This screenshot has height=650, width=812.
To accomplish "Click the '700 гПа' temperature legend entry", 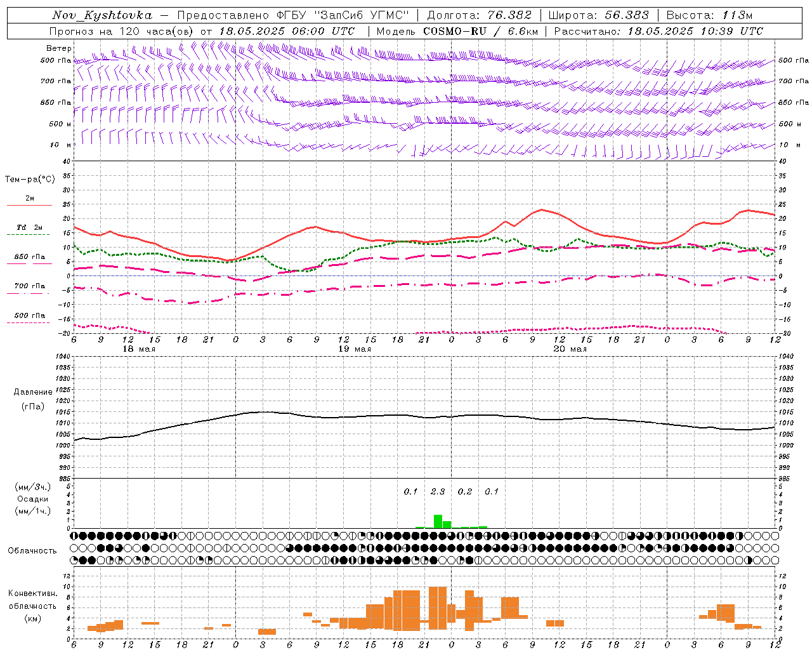I will pyautogui.click(x=29, y=286).
